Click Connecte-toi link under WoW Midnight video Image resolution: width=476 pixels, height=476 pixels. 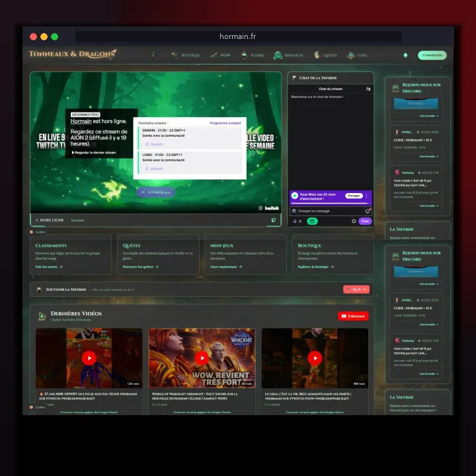202,413
